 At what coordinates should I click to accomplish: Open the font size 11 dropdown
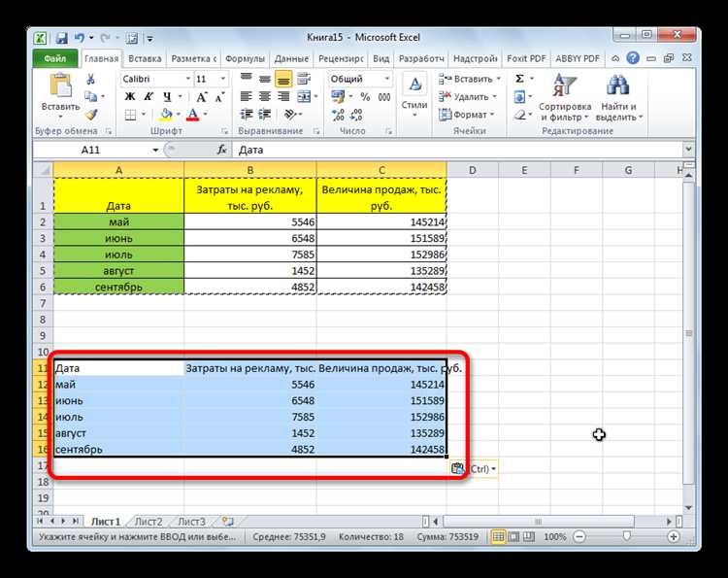223,79
